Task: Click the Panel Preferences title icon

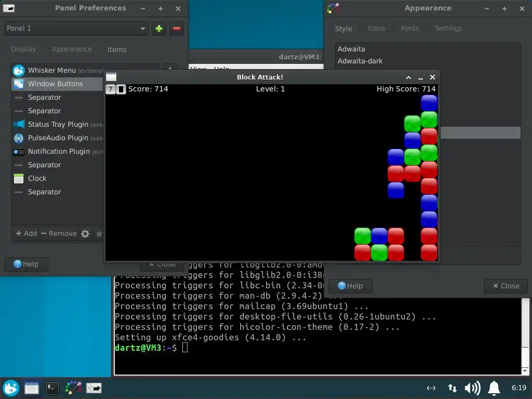Action: click(x=9, y=8)
